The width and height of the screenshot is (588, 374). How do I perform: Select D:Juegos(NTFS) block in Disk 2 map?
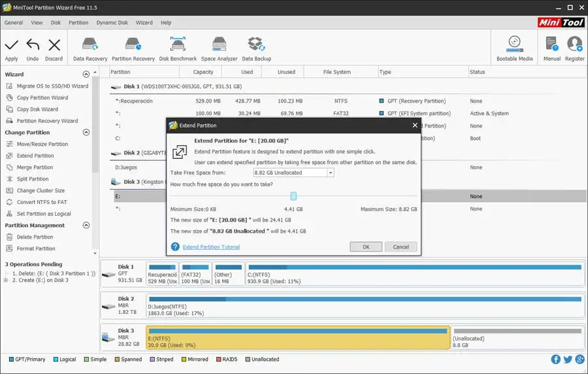365,306
